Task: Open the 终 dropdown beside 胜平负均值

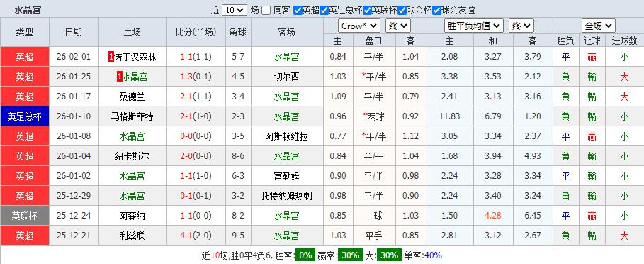Action: tap(521, 26)
